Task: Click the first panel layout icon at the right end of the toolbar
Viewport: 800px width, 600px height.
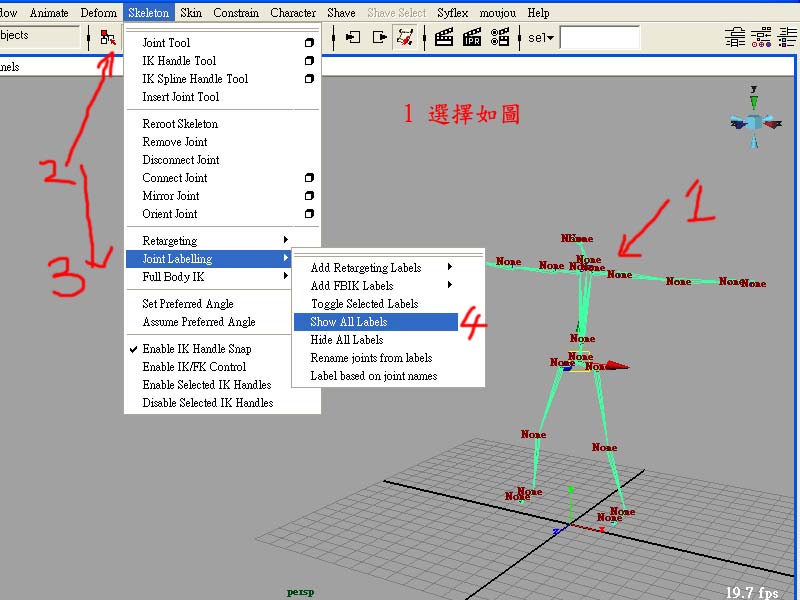Action: (x=735, y=37)
